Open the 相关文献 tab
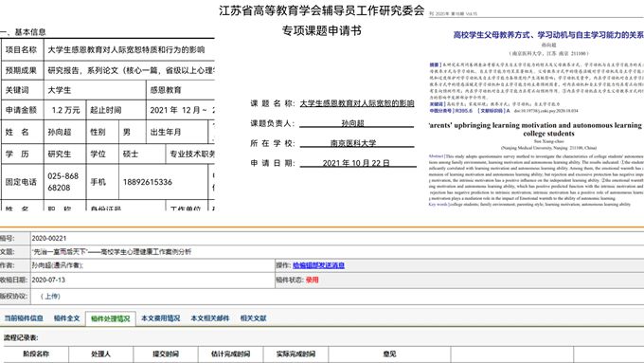This screenshot has width=644, height=363. 254,318
